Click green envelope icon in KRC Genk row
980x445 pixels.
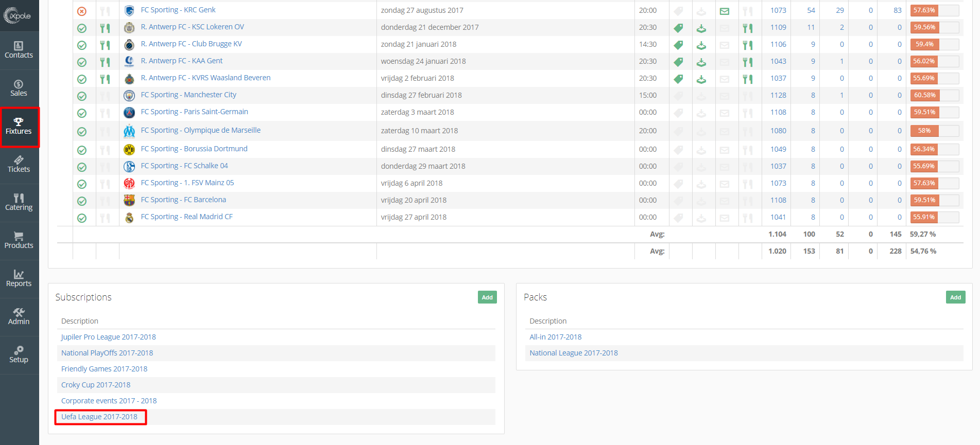pyautogui.click(x=725, y=11)
